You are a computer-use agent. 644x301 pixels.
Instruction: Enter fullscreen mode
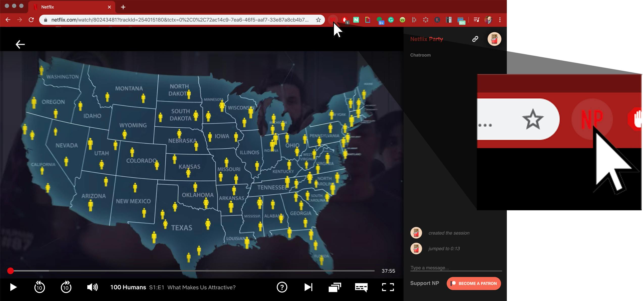pos(388,287)
